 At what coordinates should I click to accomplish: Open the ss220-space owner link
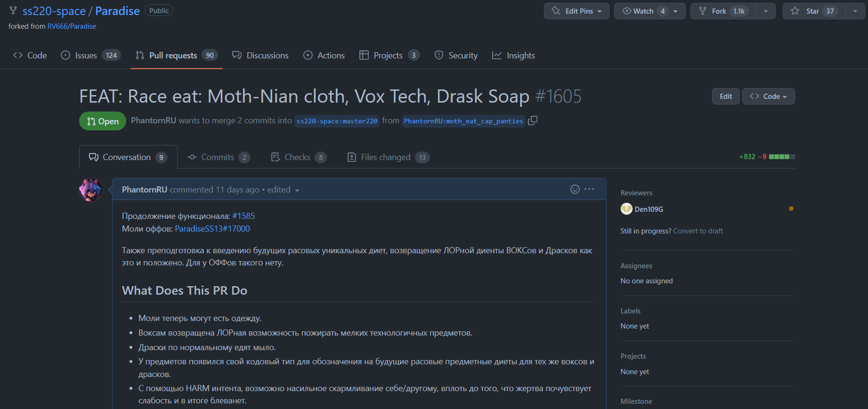tap(54, 11)
